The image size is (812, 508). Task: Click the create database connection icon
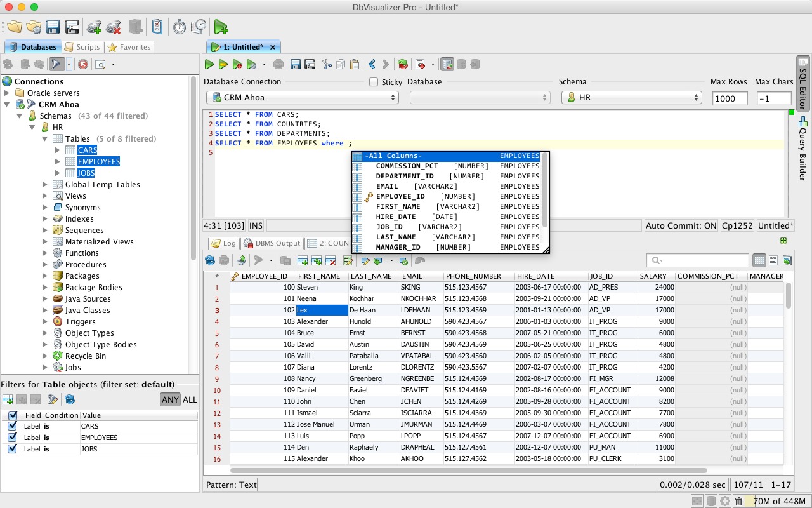pos(94,27)
